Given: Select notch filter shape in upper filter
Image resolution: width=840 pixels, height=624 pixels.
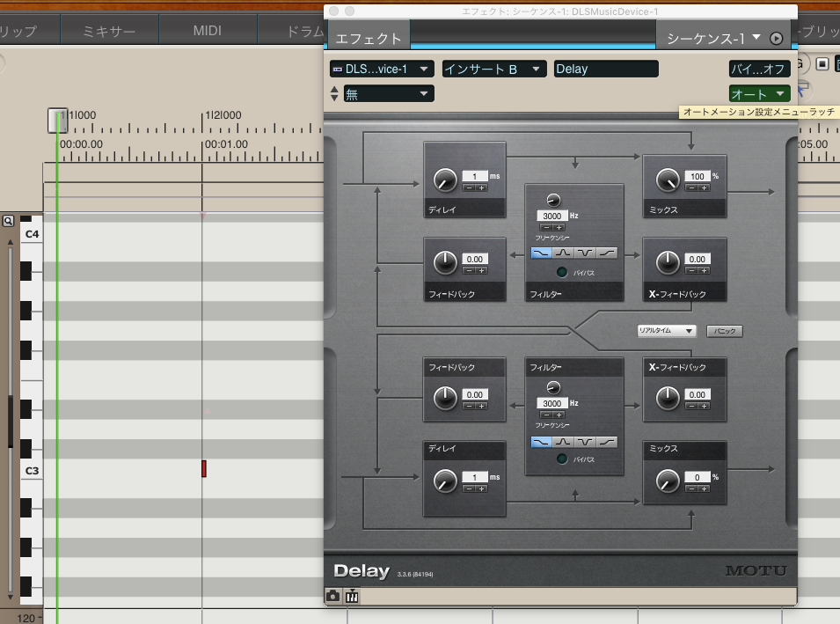Looking at the screenshot, I should tap(585, 253).
